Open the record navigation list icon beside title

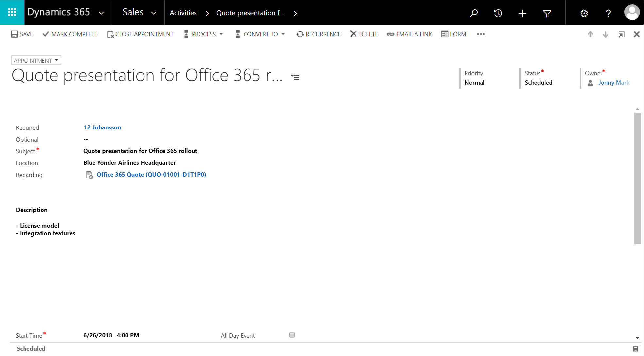pyautogui.click(x=295, y=77)
